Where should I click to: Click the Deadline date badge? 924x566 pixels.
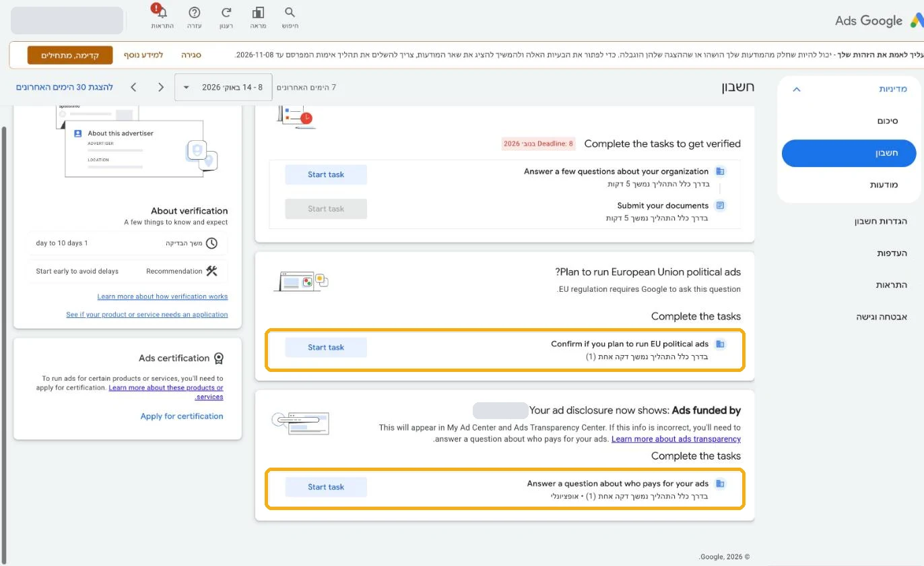point(538,144)
